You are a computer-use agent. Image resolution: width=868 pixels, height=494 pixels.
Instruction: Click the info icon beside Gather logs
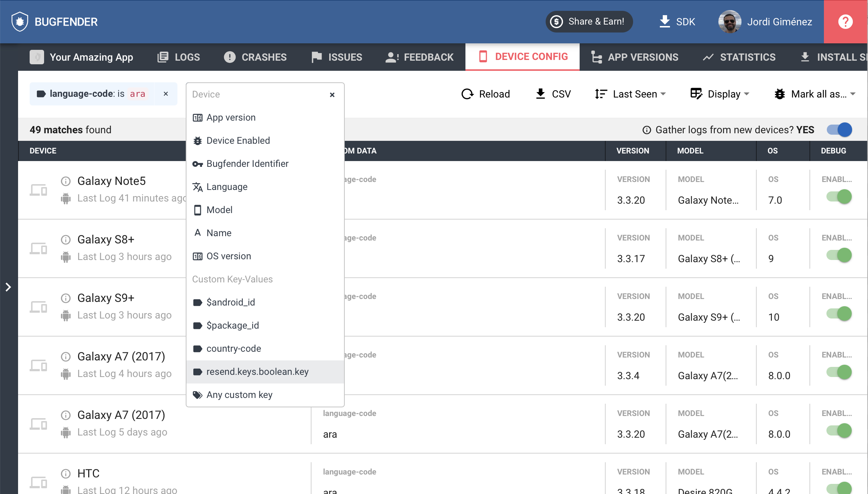point(646,130)
